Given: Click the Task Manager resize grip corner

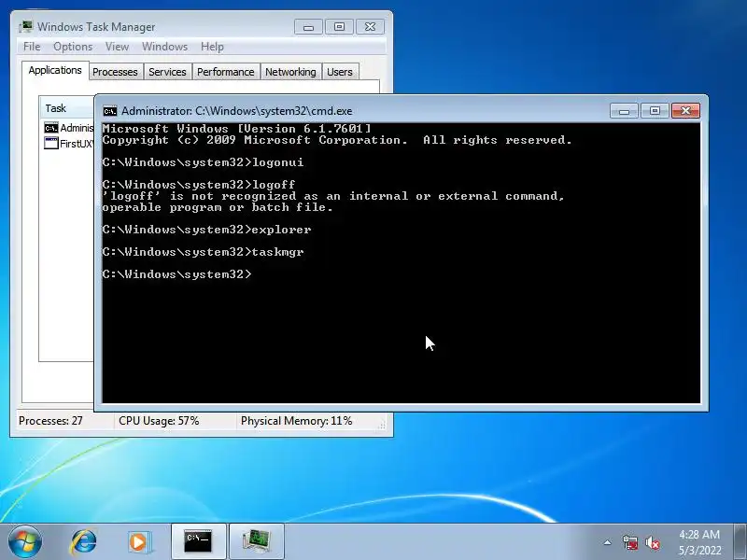Looking at the screenshot, I should click(x=382, y=426).
